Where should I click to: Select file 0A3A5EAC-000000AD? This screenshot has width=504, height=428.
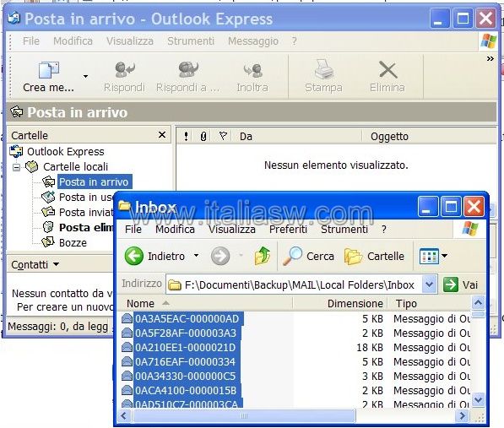188,319
